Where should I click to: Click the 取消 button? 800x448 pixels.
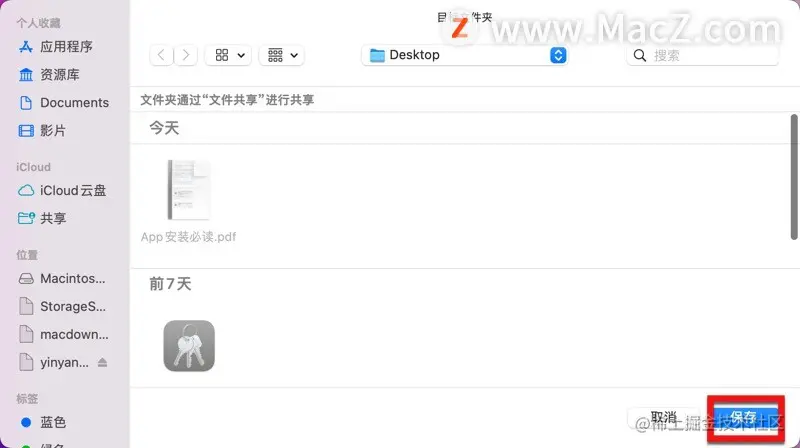click(663, 418)
